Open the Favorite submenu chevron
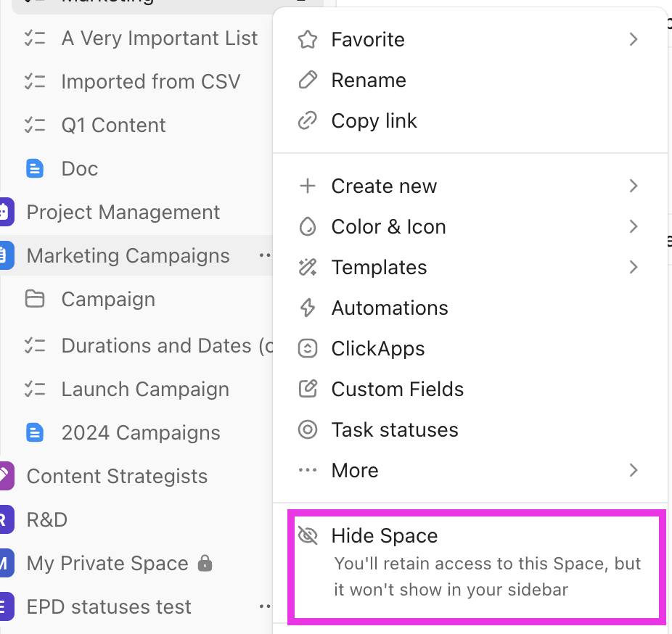 pyautogui.click(x=633, y=39)
